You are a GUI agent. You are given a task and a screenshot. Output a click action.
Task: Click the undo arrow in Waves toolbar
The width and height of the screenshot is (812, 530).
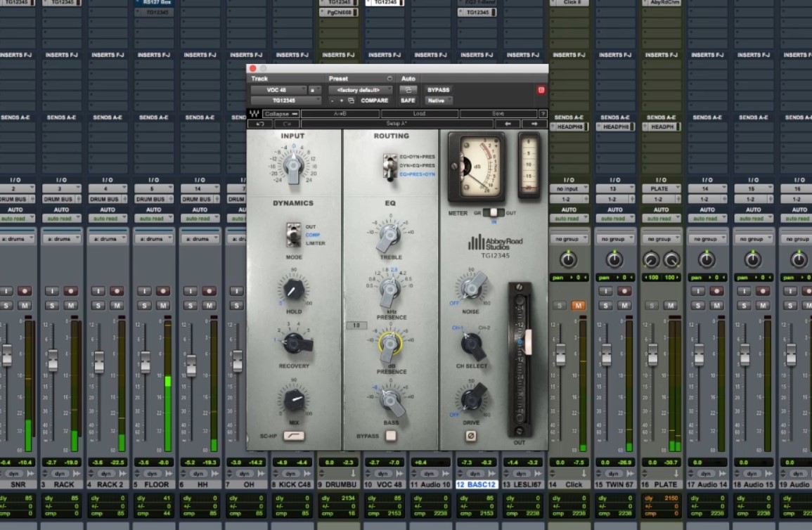coord(261,124)
